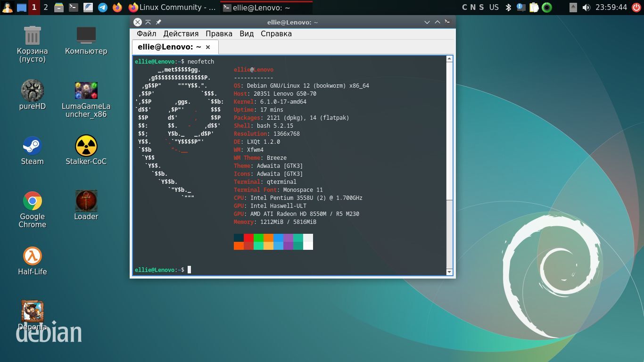Click the pureHD desktop icon
Viewport: 644px width, 362px height.
(32, 91)
